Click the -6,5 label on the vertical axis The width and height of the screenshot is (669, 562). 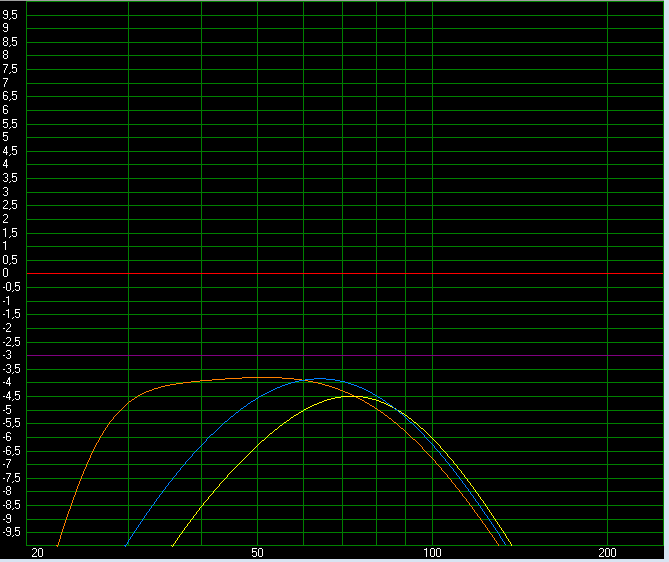(10, 450)
